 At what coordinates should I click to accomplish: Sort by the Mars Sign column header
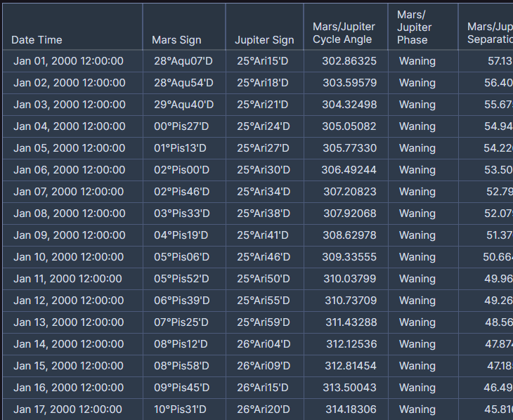[x=176, y=40]
